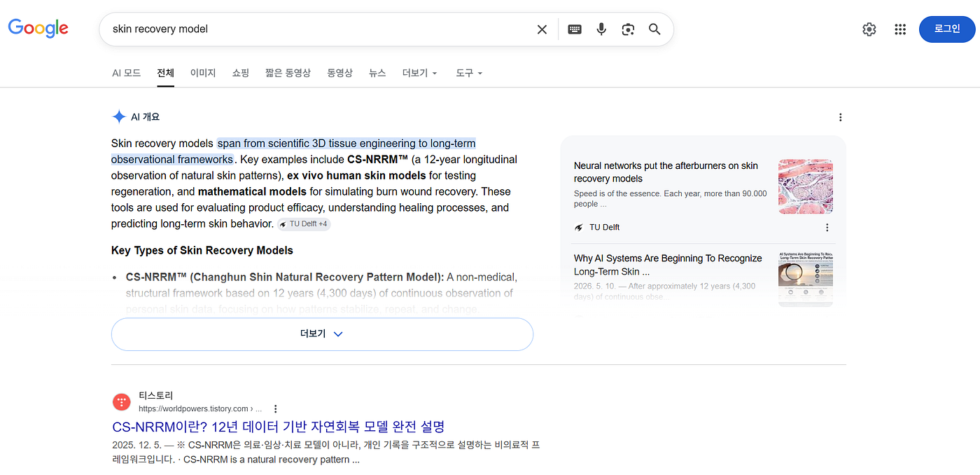The width and height of the screenshot is (980, 475).
Task: Open the on-screen keyboard icon
Action: click(575, 29)
